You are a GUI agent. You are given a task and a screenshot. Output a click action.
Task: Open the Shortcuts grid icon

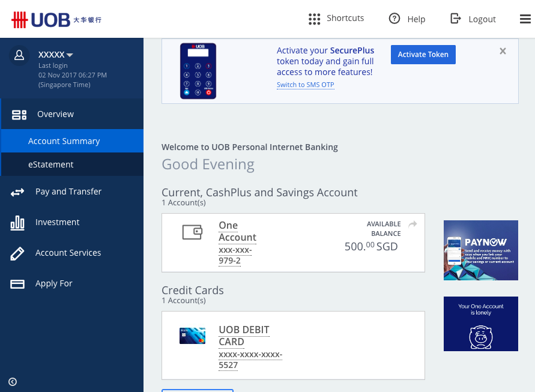314,19
